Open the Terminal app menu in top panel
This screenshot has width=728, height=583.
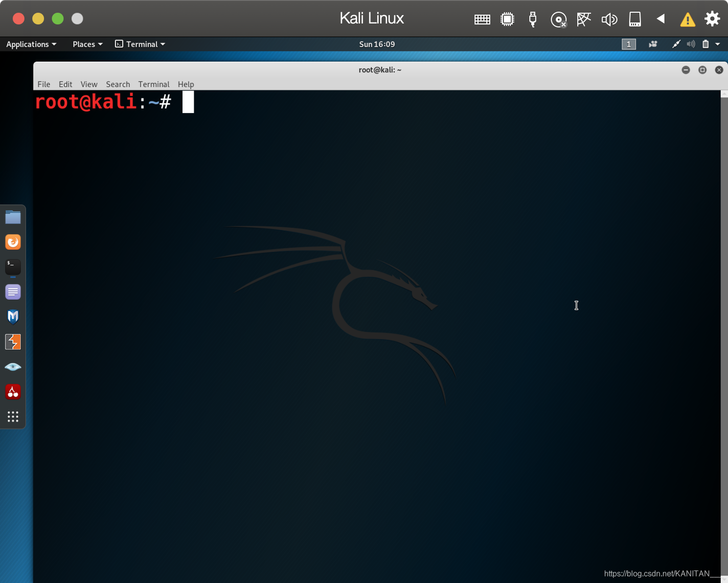pyautogui.click(x=140, y=44)
